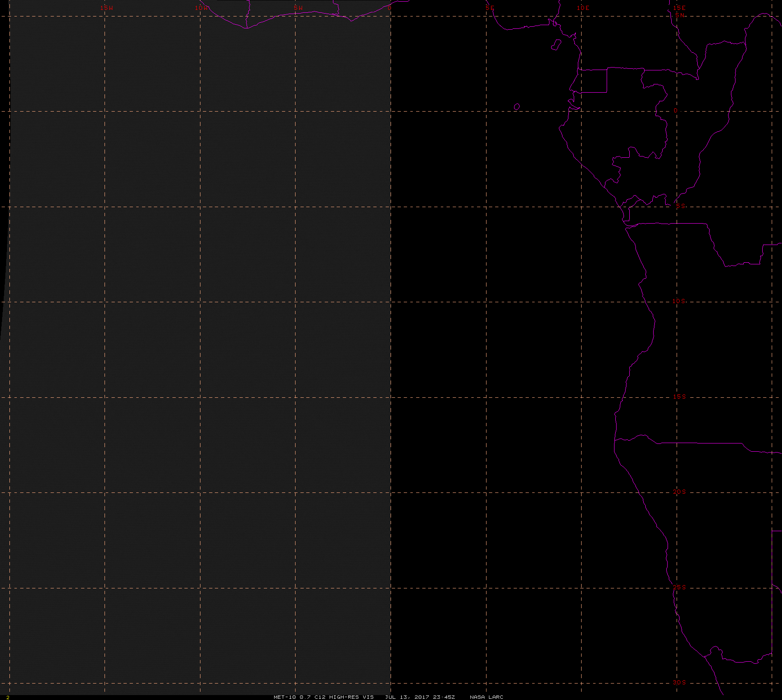The image size is (782, 700).
Task: Click the 5N latitude label
Action: click(x=680, y=15)
